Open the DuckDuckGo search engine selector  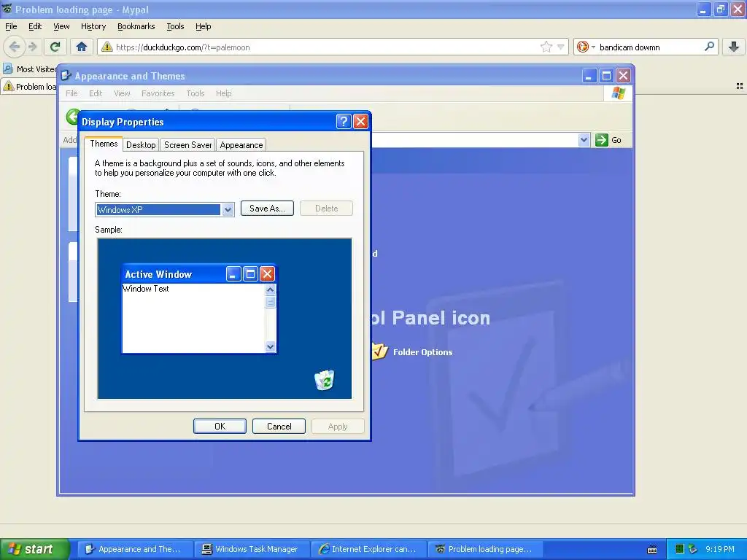586,47
